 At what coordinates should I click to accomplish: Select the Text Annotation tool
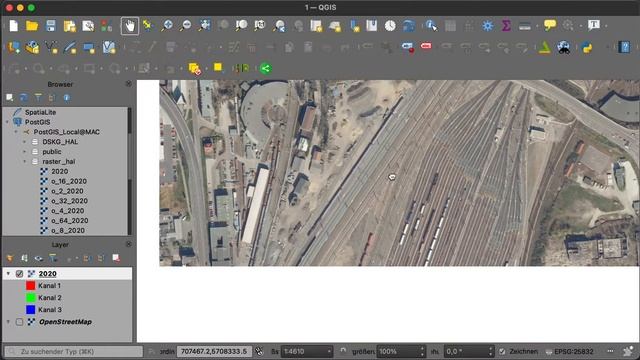594,25
